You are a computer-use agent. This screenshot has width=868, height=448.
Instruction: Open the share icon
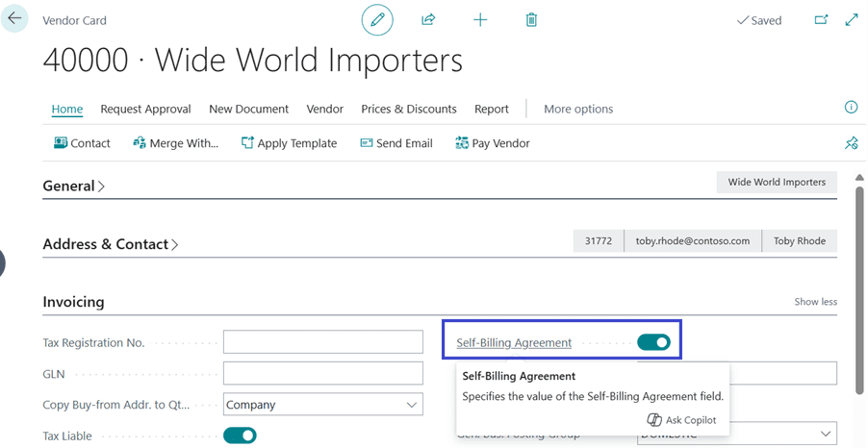point(428,20)
